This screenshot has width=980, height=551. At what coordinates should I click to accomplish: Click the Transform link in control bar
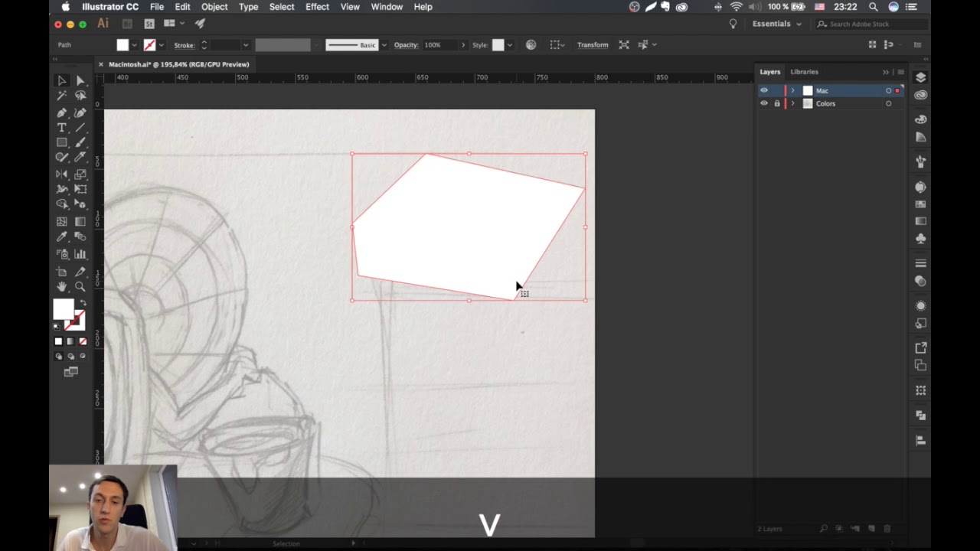(593, 45)
